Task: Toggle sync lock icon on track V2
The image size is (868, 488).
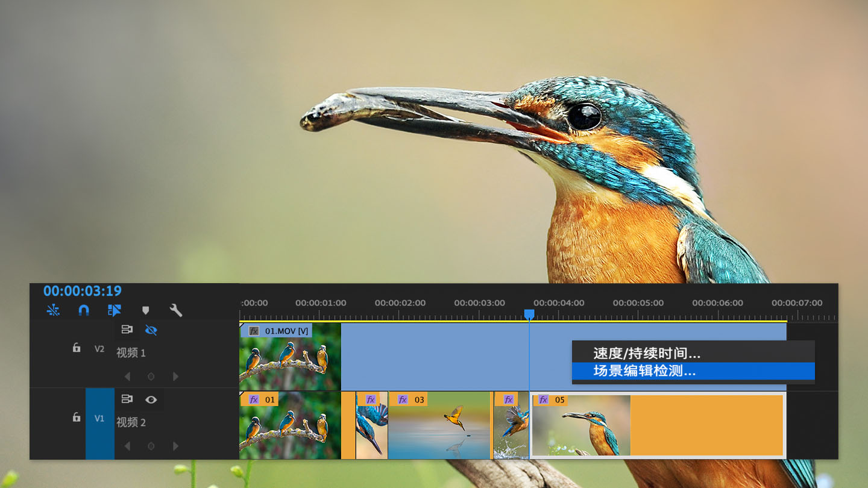Action: pyautogui.click(x=127, y=330)
